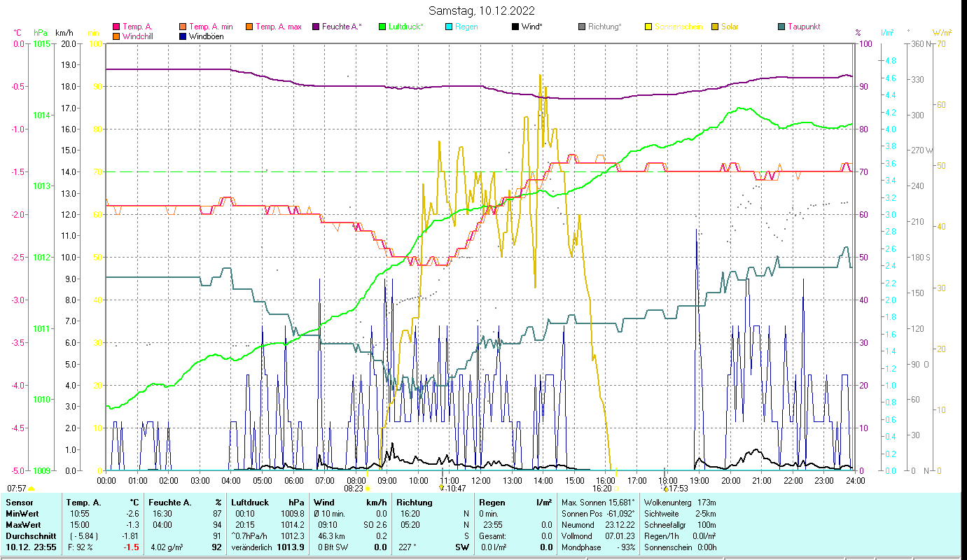Click the wind run value 46.3 km
Screen dimensions: 967x560
(x=333, y=535)
